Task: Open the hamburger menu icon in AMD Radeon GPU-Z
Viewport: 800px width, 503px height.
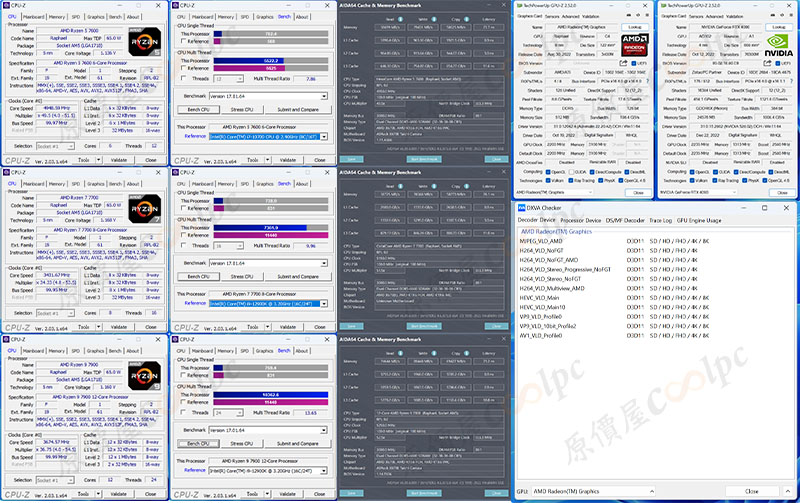Action: coord(646,16)
